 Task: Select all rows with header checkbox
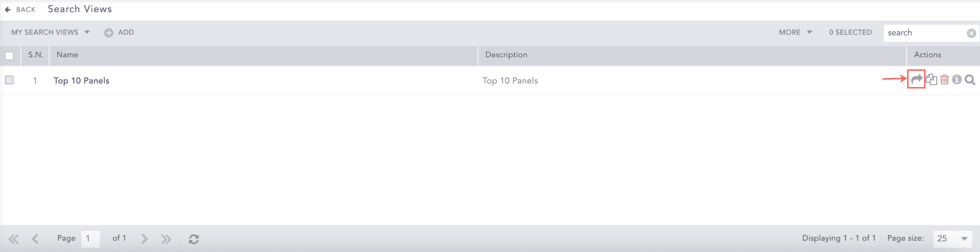click(x=10, y=56)
